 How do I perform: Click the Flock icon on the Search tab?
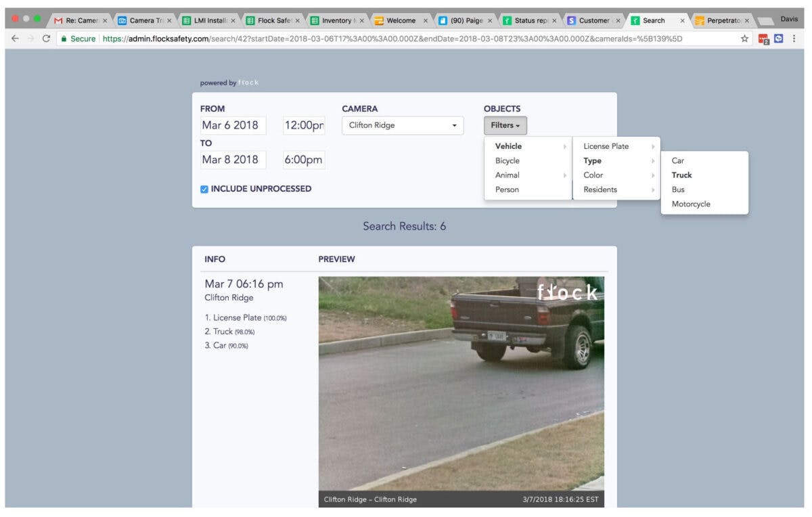636,20
